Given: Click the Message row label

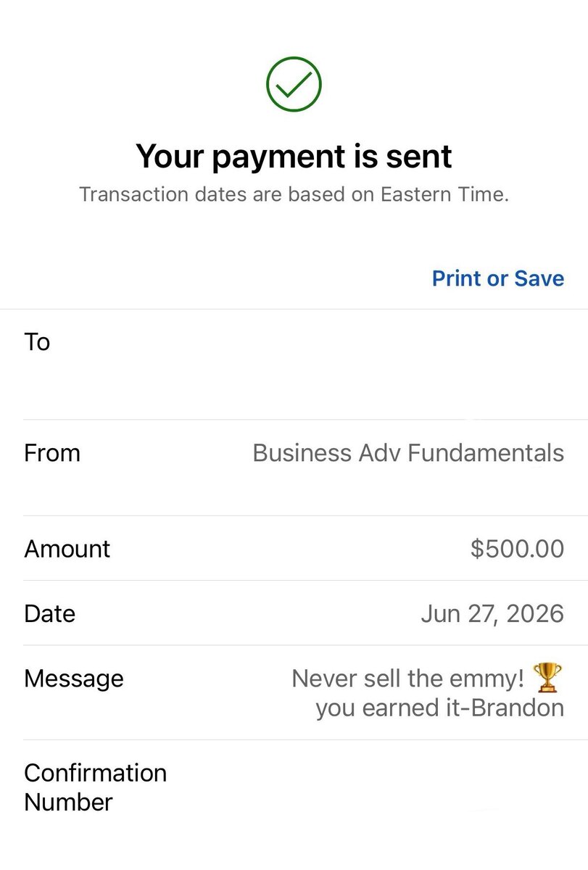Looking at the screenshot, I should 74,679.
